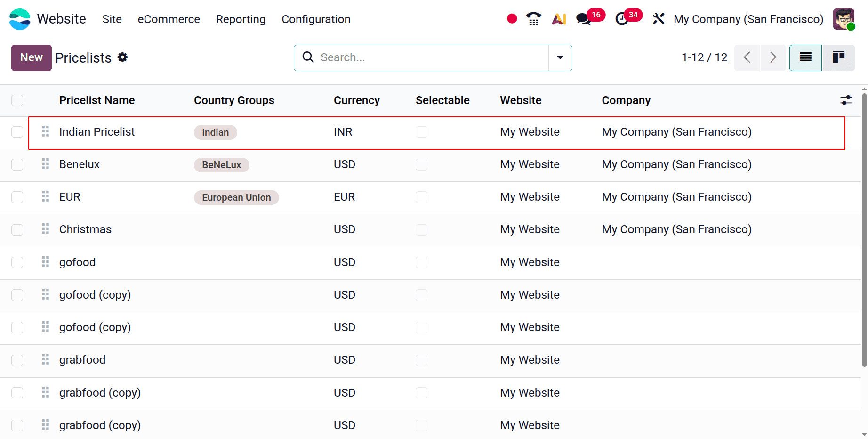This screenshot has height=439, width=868.
Task: Grab the drag handle of Christmas row
Action: 45,229
